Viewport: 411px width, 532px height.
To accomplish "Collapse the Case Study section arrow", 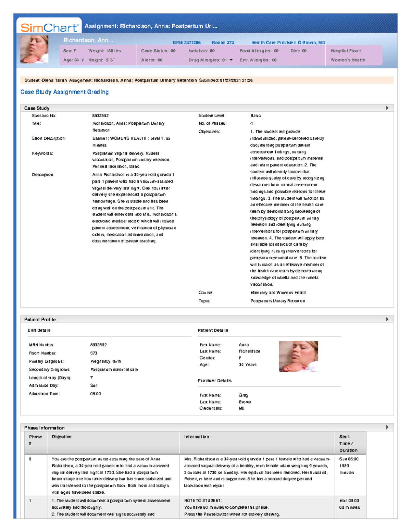I will pyautogui.click(x=387, y=108).
